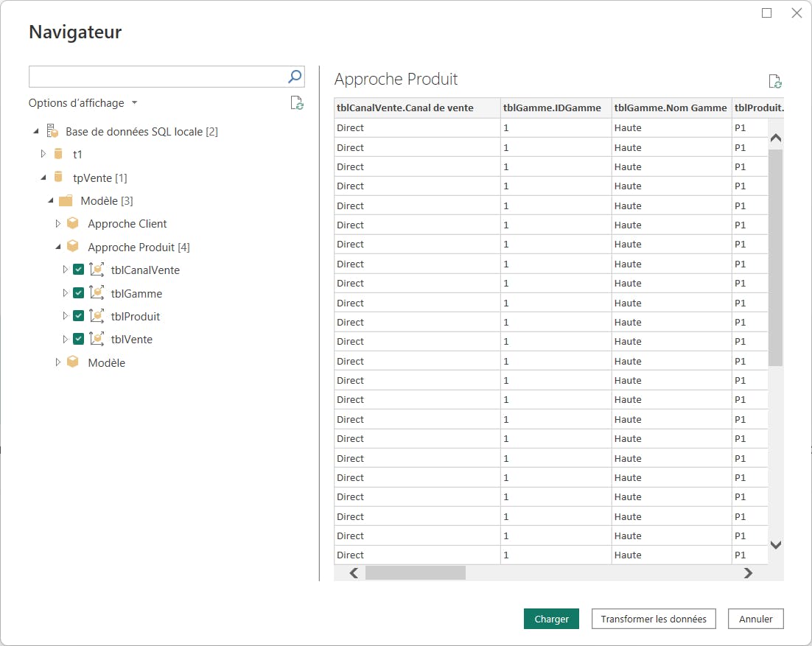812x646 pixels.
Task: Collapse the tpVente database node
Action: click(43, 178)
